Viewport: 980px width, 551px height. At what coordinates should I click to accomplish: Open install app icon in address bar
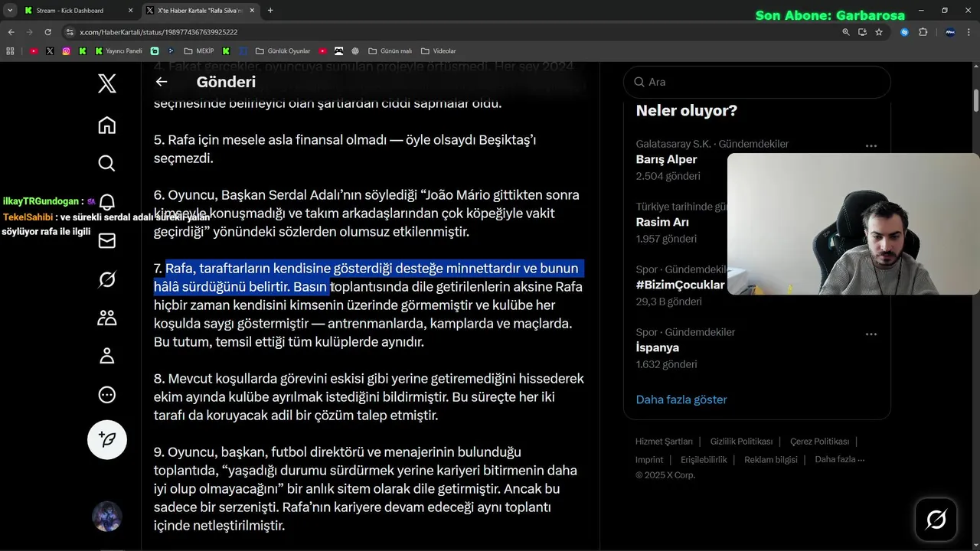click(863, 32)
